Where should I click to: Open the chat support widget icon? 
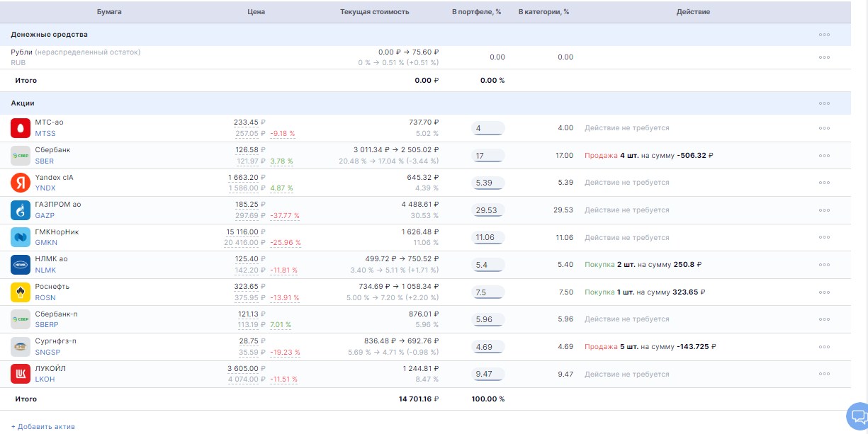[858, 416]
